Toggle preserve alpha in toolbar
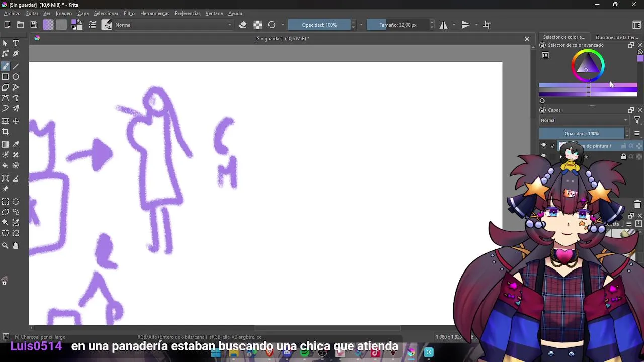The height and width of the screenshot is (362, 644). coord(257,25)
